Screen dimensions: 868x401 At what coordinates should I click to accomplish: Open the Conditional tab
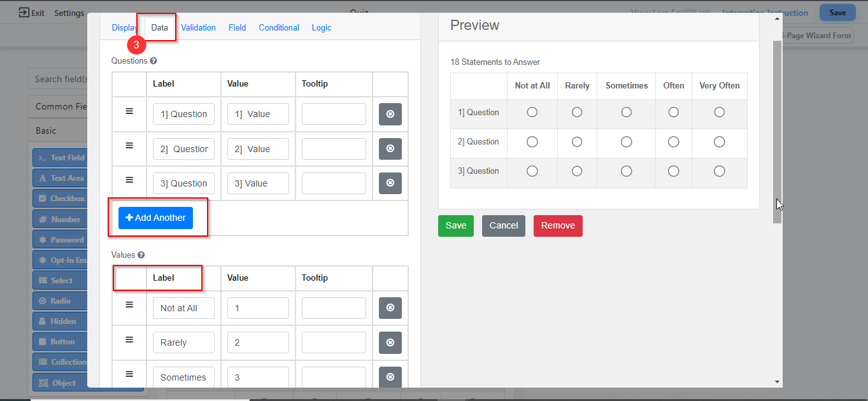point(279,28)
